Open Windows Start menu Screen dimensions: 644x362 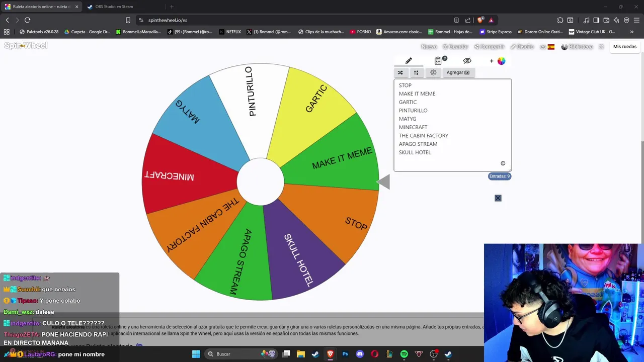[196, 354]
